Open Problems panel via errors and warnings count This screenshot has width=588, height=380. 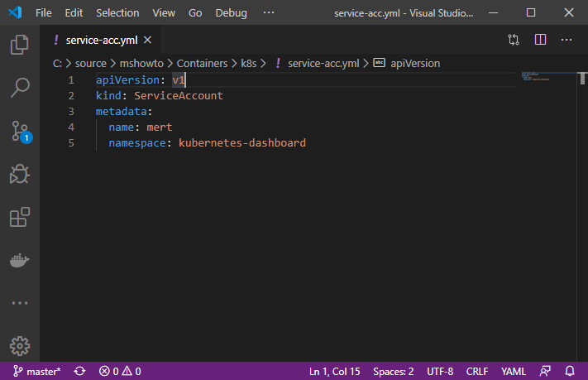coord(120,372)
